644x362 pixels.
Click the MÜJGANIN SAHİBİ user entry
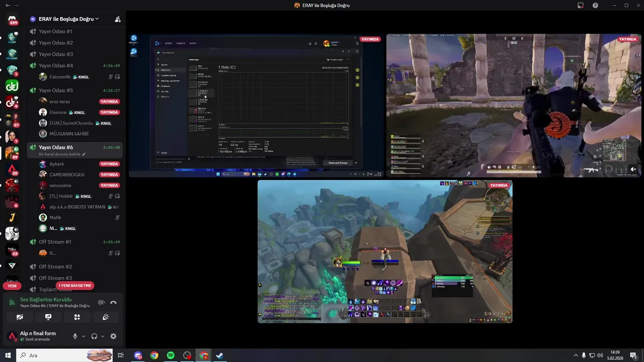(79, 134)
